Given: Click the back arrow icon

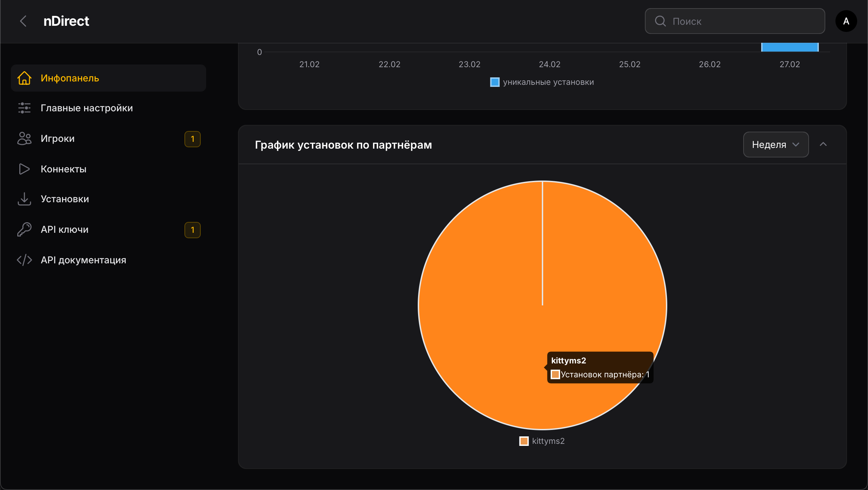Looking at the screenshot, I should click(23, 21).
